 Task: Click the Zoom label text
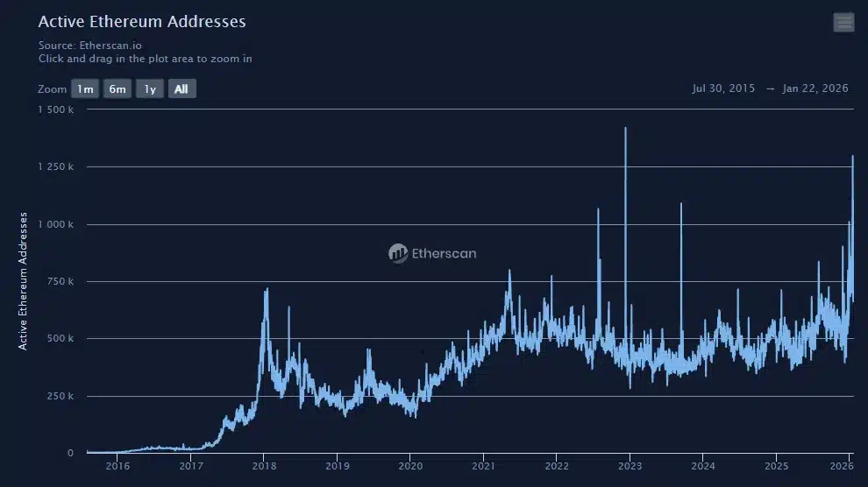52,89
